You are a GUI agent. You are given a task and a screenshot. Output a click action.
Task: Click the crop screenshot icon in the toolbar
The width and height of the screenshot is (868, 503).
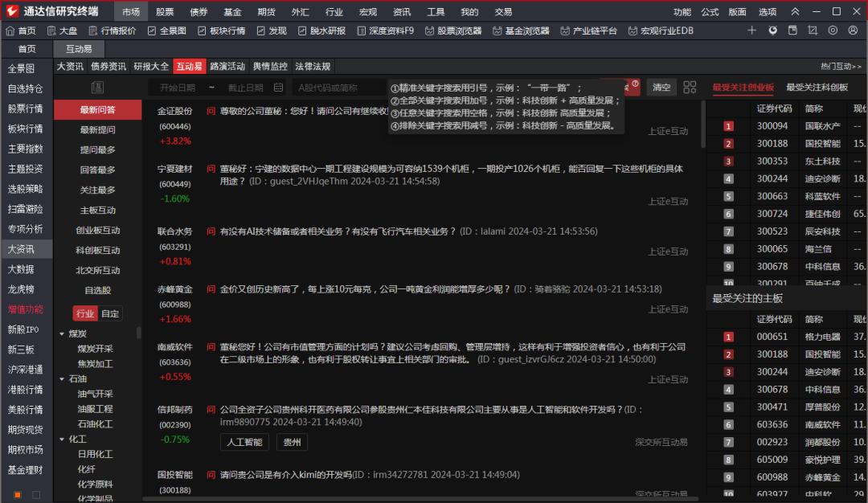pos(813,31)
